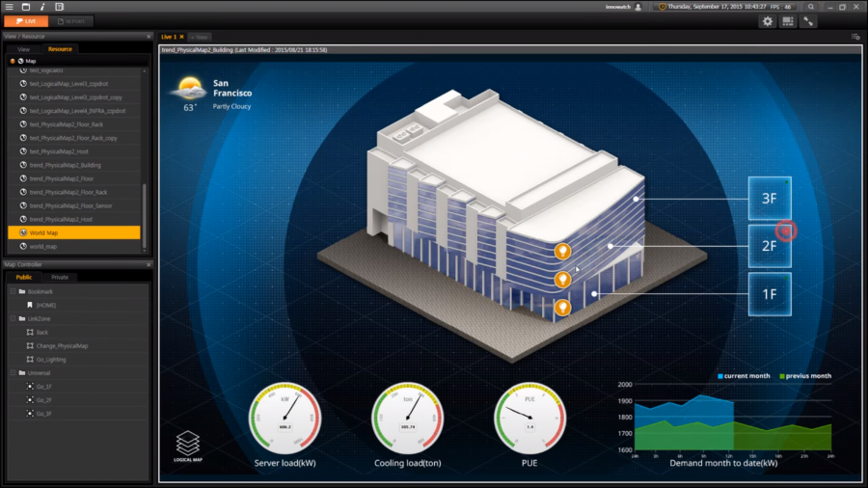Image resolution: width=868 pixels, height=488 pixels.
Task: Click the middle orange lightbulb marker
Action: click(x=562, y=280)
